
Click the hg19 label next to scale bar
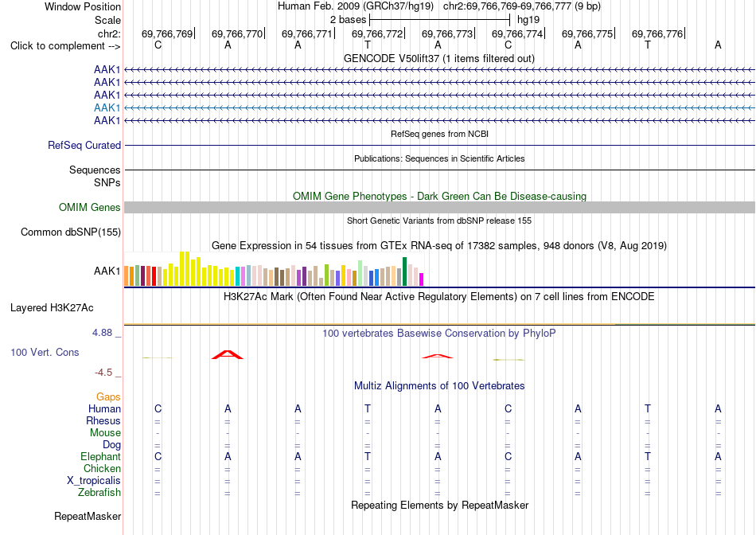528,20
